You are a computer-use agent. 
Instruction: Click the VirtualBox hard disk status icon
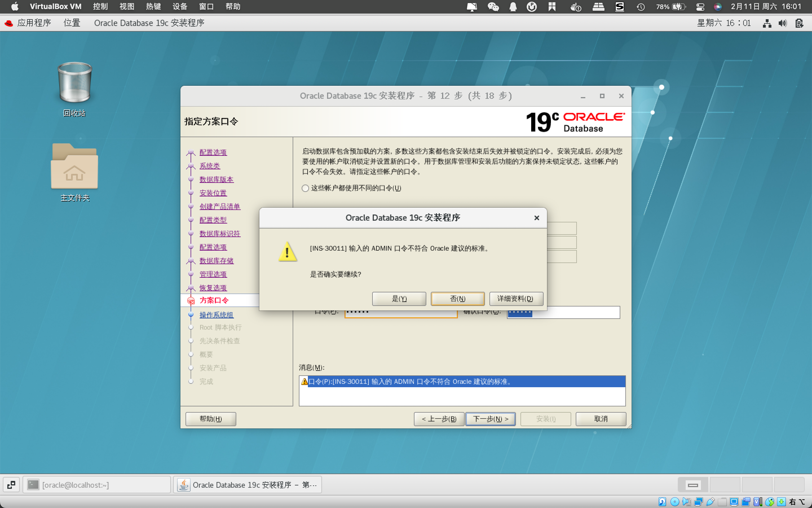coord(662,502)
